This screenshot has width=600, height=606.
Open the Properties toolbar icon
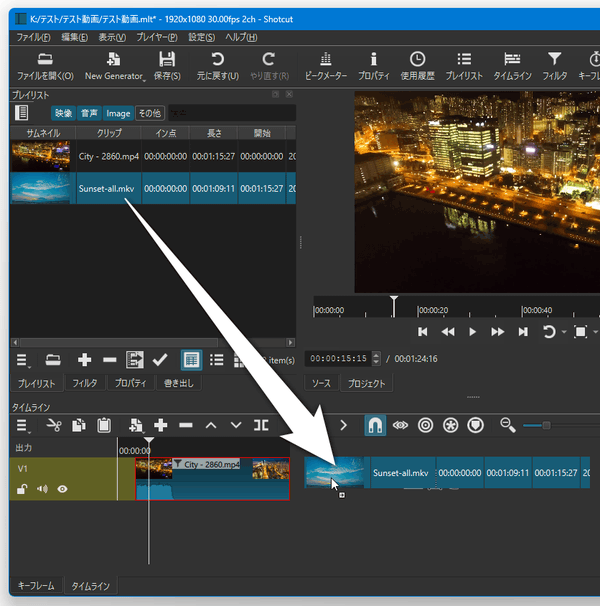[373, 66]
